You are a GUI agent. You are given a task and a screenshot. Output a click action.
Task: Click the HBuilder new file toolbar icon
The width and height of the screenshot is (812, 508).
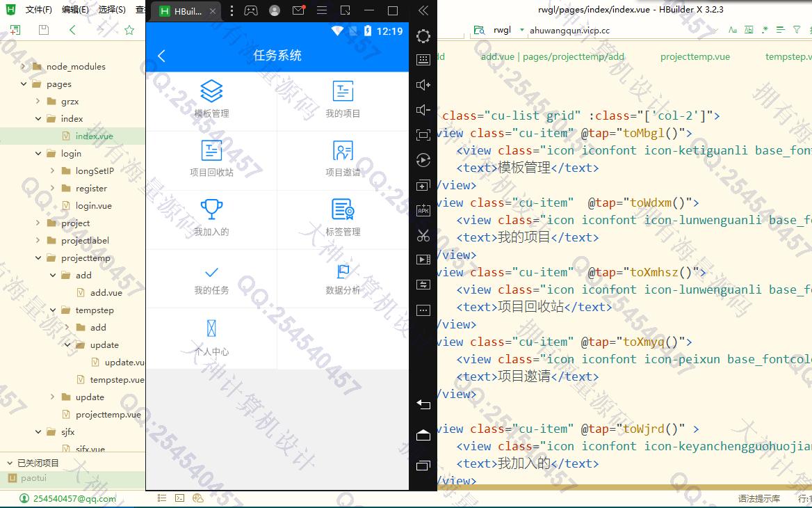click(15, 30)
